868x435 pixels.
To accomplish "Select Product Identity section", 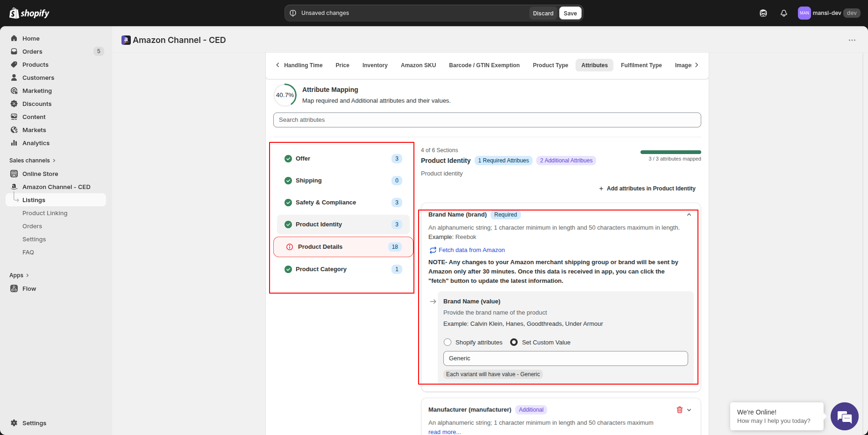I will click(x=343, y=225).
